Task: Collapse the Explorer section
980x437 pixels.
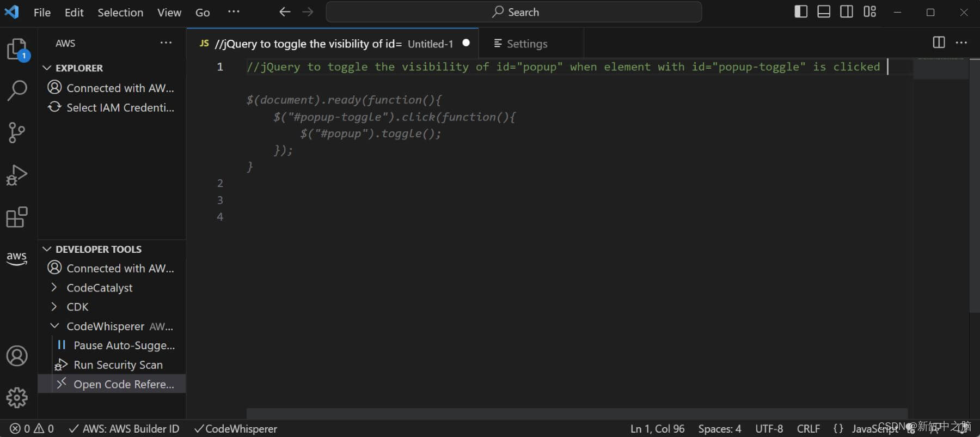Action: coord(47,68)
